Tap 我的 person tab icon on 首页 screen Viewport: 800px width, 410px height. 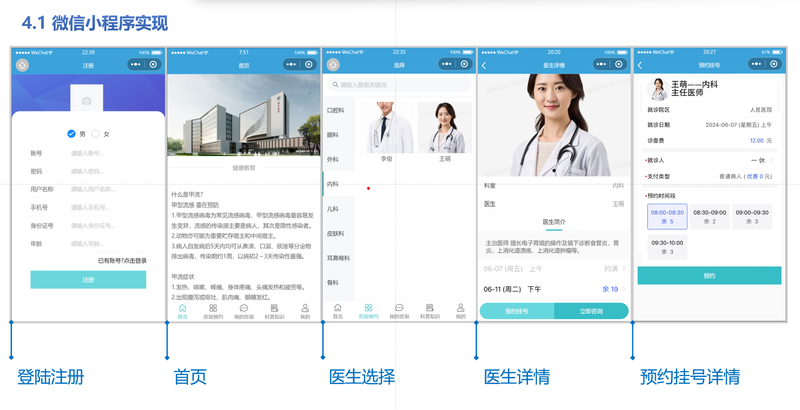tap(305, 308)
